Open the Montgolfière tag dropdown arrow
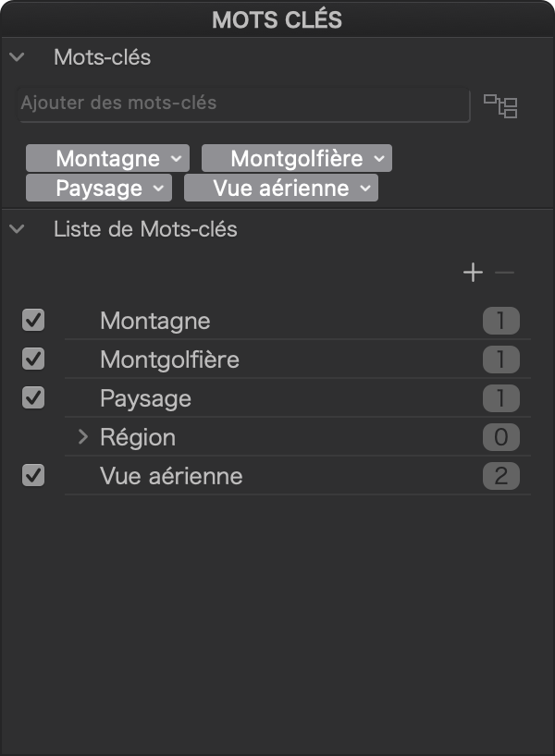The height and width of the screenshot is (756, 555). coord(379,159)
